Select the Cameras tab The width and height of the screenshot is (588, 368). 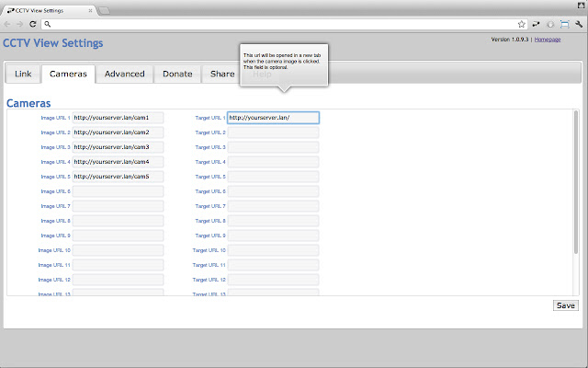[x=68, y=74]
